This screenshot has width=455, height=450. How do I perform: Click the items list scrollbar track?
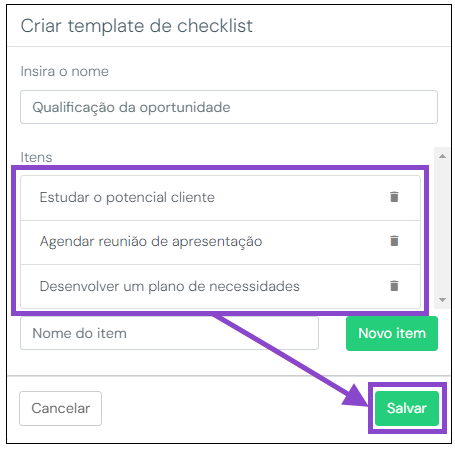442,228
